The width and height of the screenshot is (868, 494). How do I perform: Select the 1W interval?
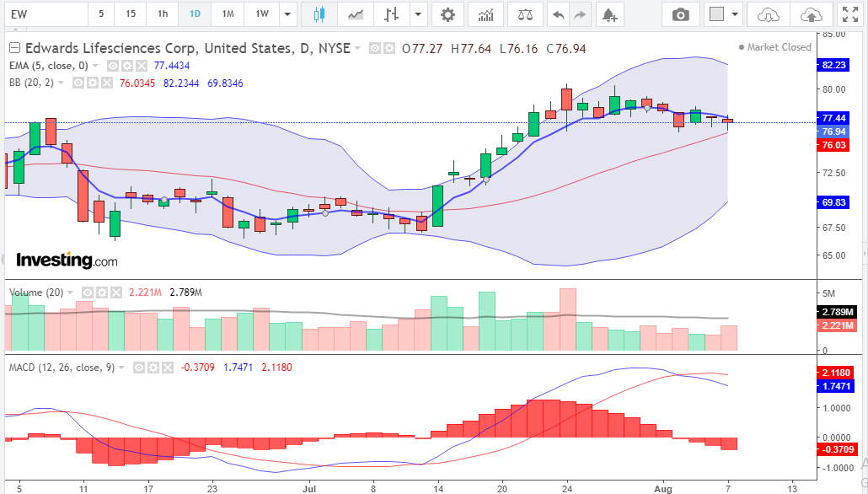click(262, 14)
